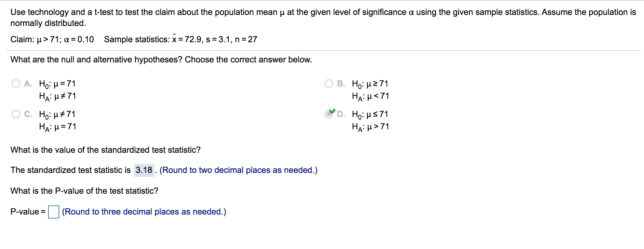Select radio button for option D
Viewport: 644px width, 249px height.
click(x=329, y=114)
